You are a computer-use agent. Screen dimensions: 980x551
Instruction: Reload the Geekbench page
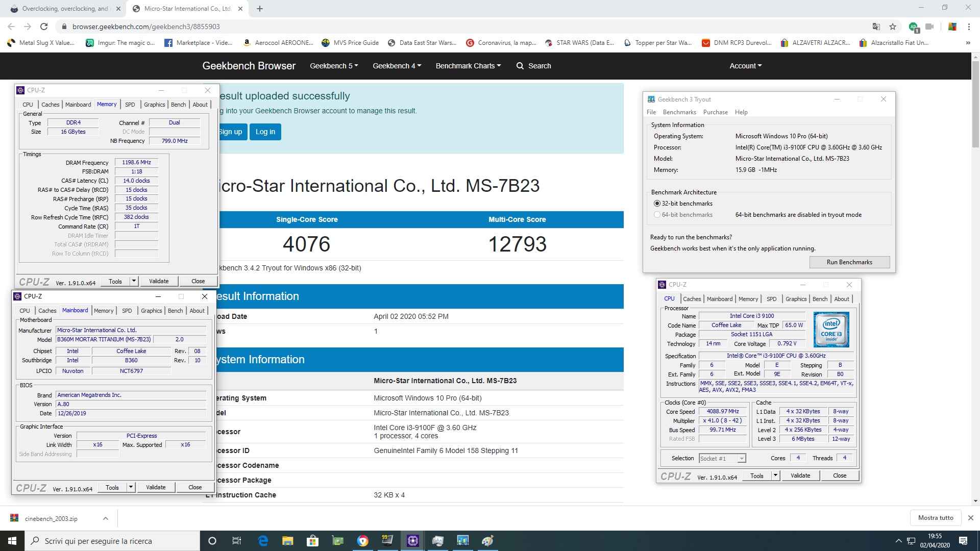44,27
